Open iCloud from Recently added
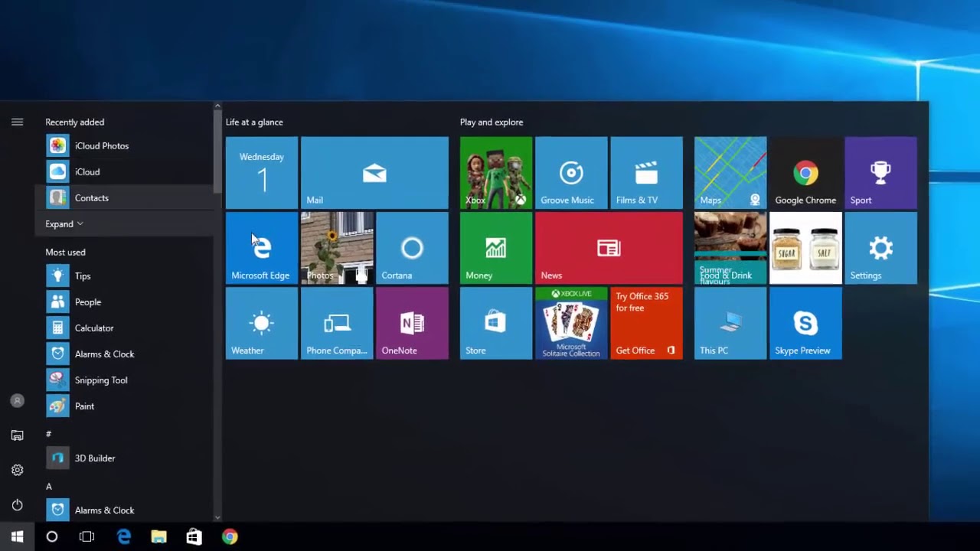 click(x=124, y=171)
